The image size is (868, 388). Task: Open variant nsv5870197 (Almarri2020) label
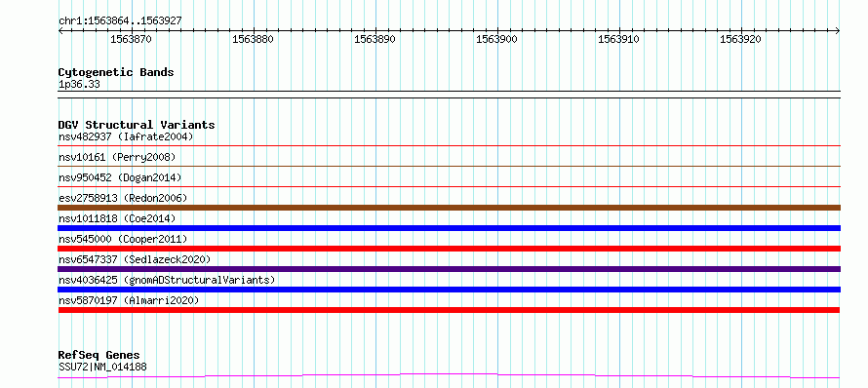coord(129,300)
